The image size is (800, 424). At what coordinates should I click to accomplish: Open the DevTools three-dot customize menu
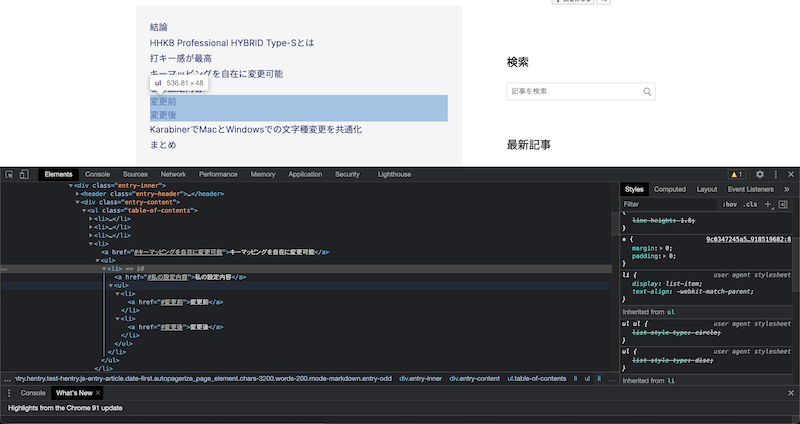point(776,174)
